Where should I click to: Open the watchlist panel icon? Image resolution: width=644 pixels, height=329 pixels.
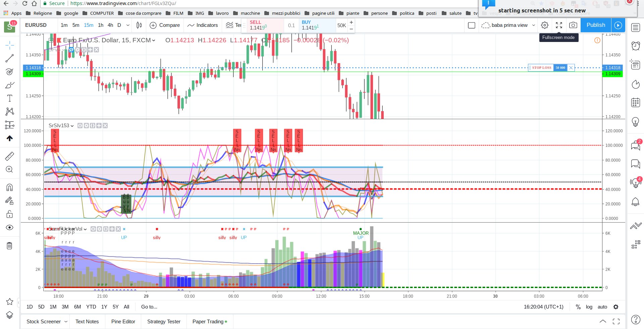coord(636,28)
